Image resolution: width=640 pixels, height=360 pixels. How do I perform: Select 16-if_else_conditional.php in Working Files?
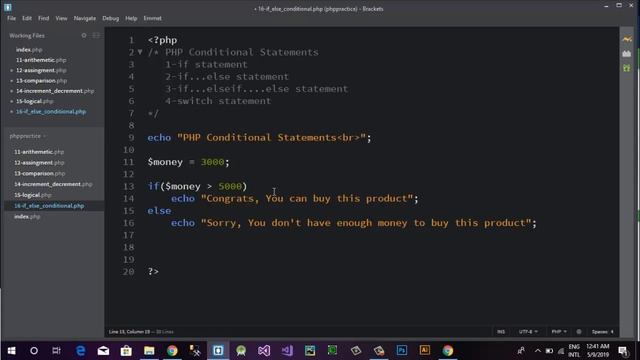click(x=52, y=111)
